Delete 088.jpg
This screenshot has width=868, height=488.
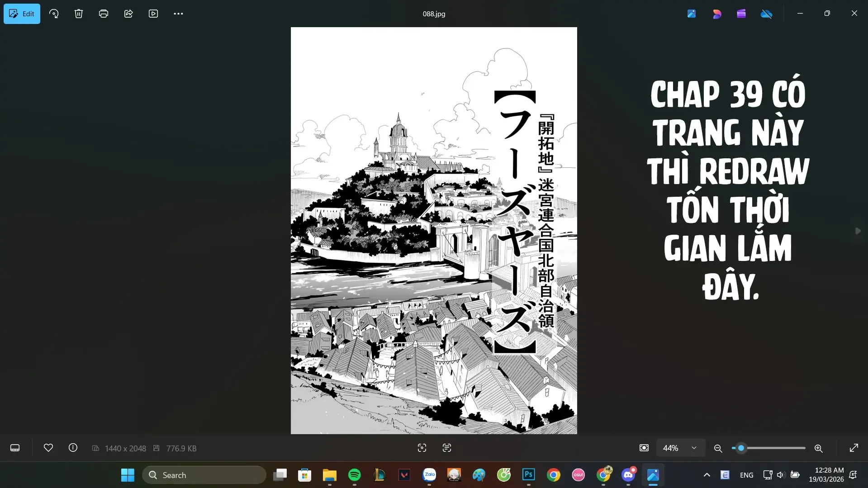79,14
